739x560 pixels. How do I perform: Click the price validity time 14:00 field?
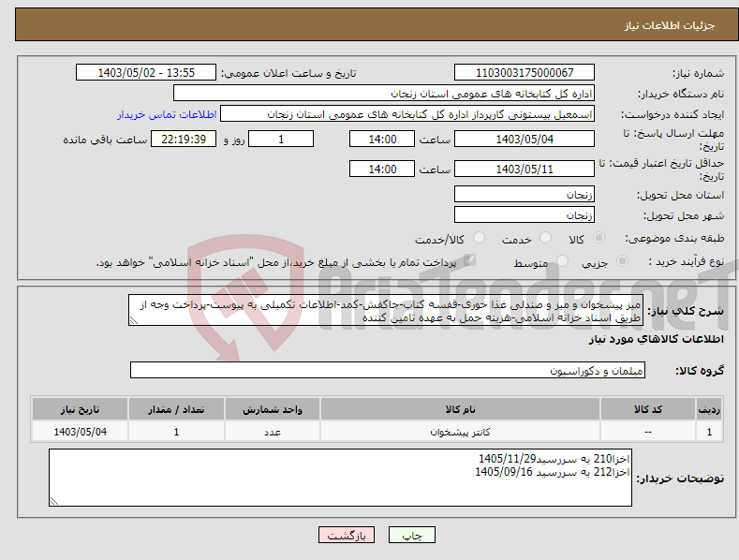(x=382, y=169)
